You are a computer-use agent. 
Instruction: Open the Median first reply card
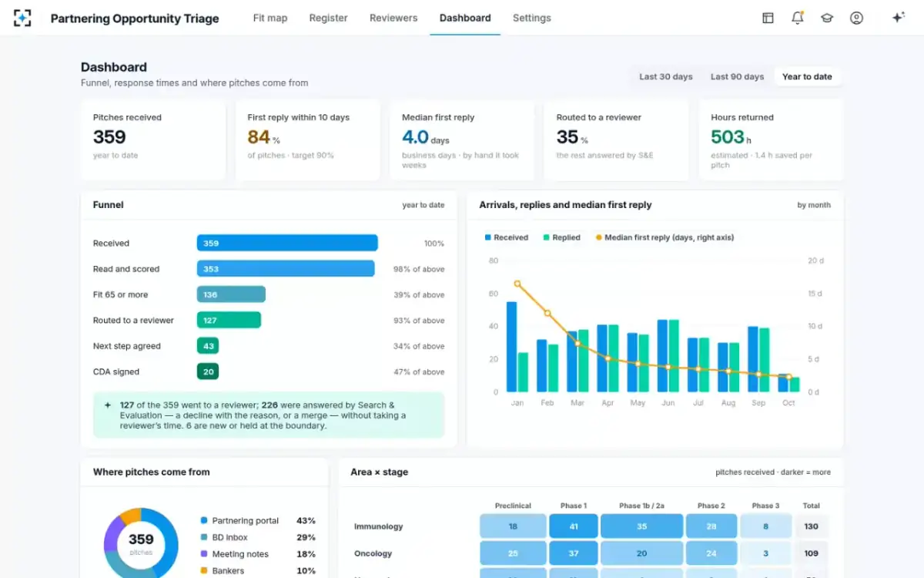462,139
